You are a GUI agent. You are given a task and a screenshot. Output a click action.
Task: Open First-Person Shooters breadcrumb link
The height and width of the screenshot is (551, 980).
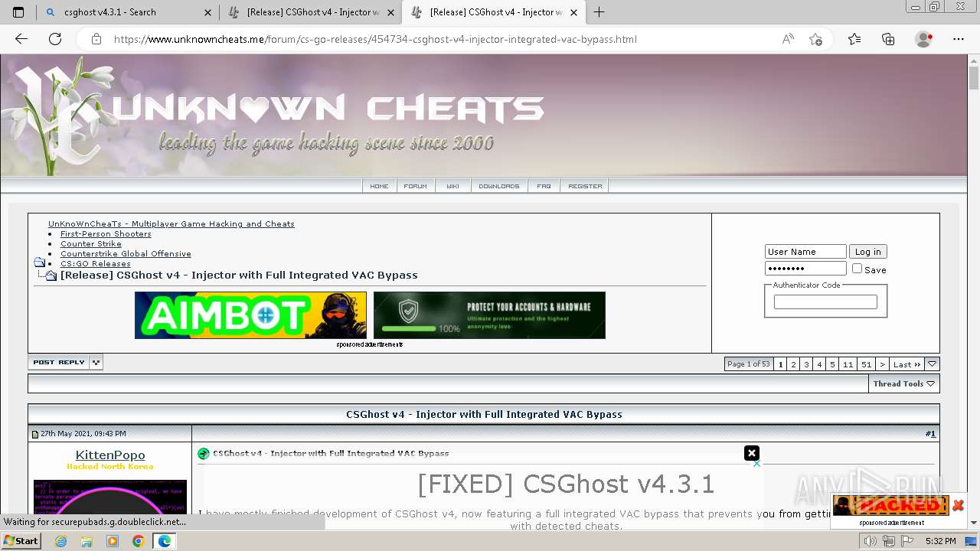point(106,234)
